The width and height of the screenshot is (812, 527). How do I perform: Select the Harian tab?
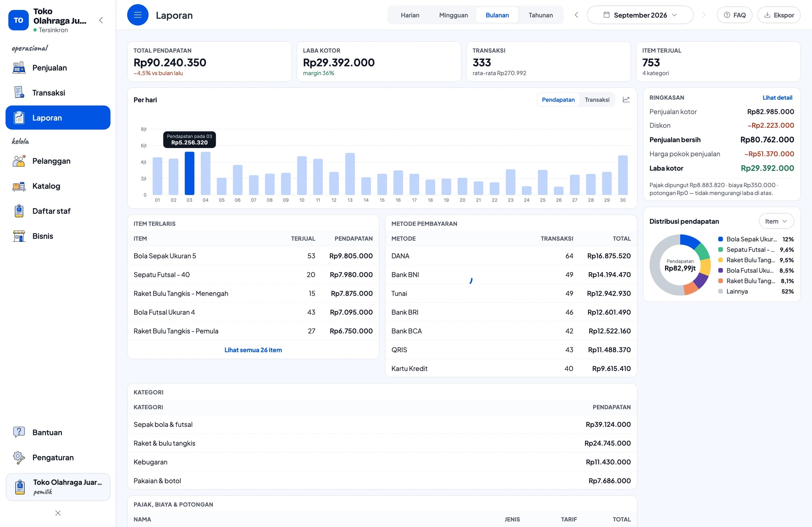click(410, 15)
